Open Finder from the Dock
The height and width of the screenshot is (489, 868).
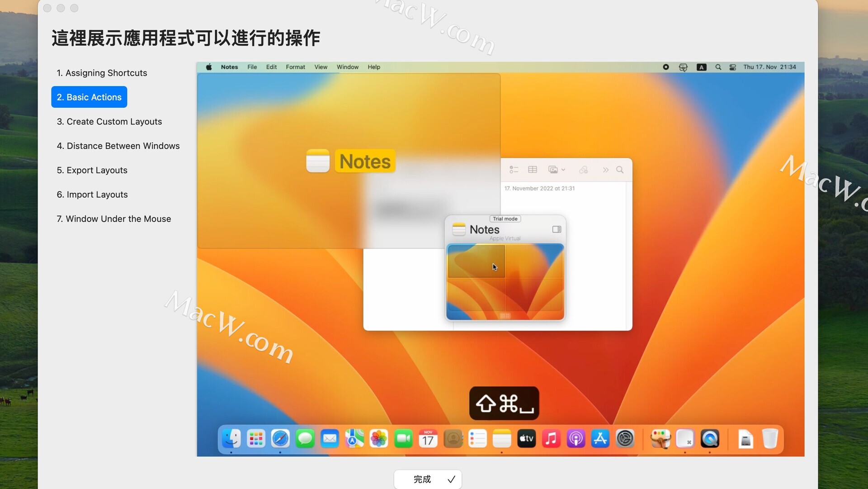point(231,439)
